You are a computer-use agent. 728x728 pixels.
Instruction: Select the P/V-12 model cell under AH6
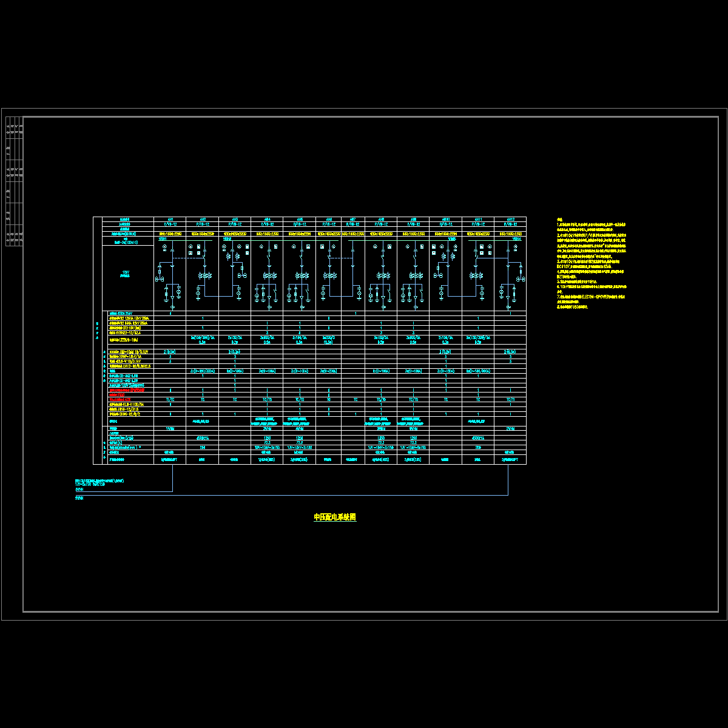click(x=328, y=224)
